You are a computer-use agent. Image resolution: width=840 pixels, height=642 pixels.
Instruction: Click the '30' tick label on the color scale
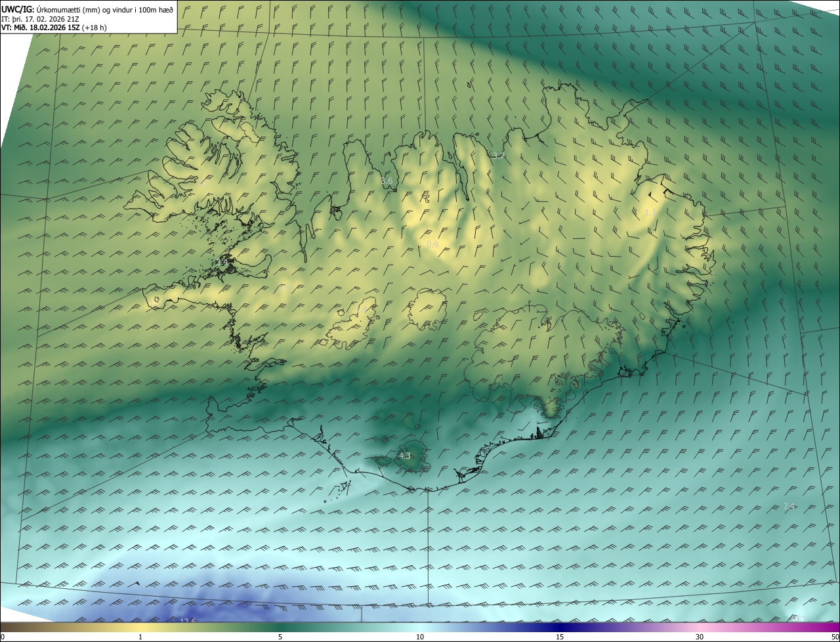(x=700, y=637)
